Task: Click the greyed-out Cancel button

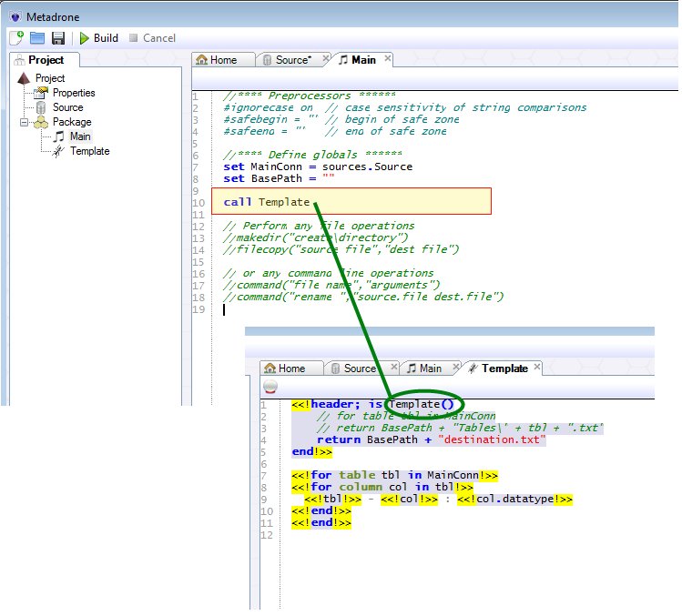Action: click(x=152, y=38)
